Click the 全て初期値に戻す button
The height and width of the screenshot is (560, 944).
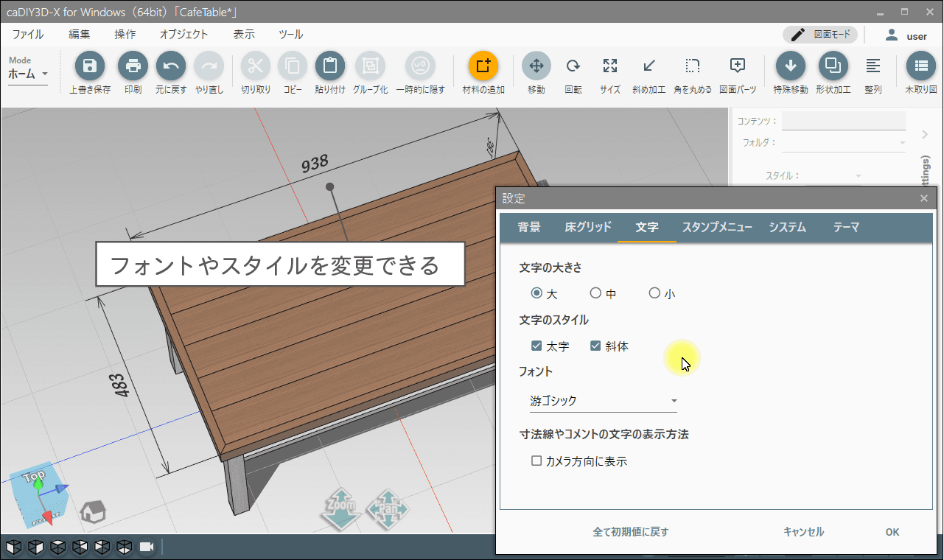click(x=631, y=531)
